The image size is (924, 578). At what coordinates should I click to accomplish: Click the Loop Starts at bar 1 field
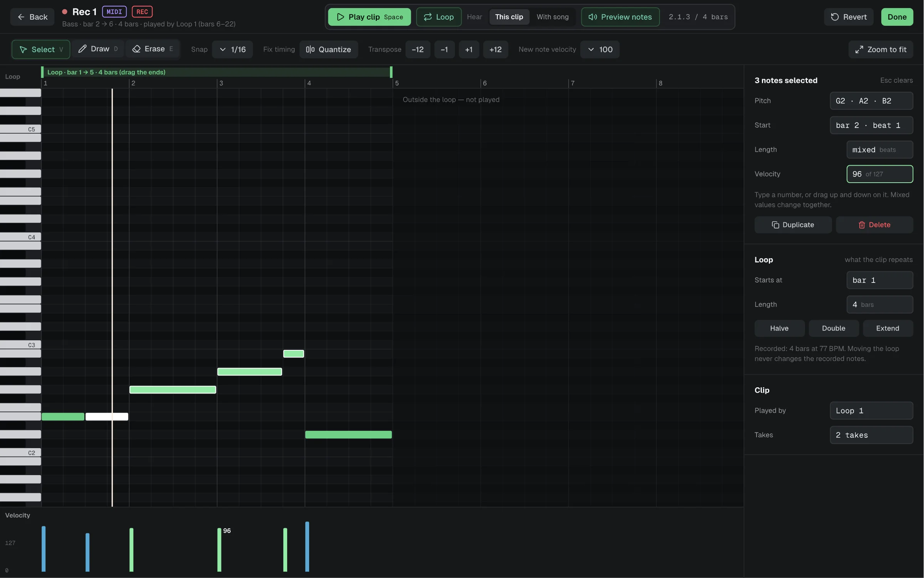[x=880, y=280]
